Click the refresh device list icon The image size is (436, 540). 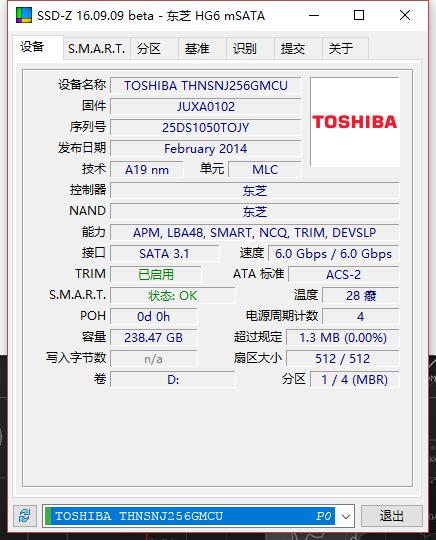(x=25, y=516)
